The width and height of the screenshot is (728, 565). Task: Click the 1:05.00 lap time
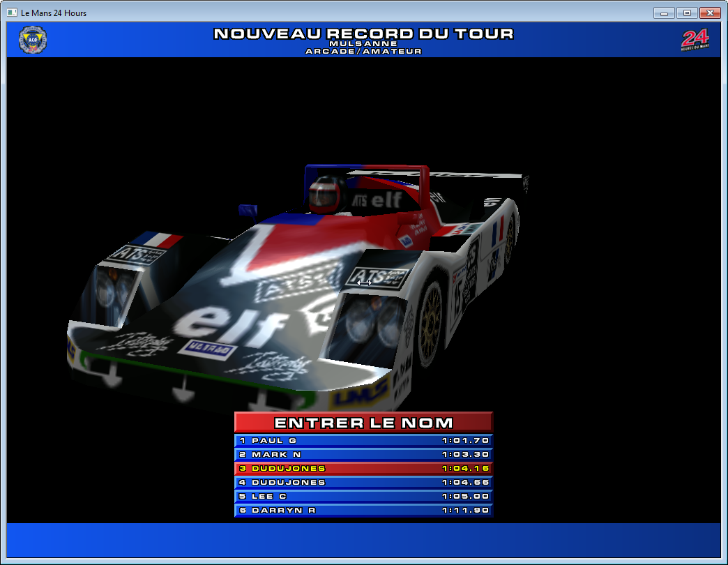(x=465, y=496)
